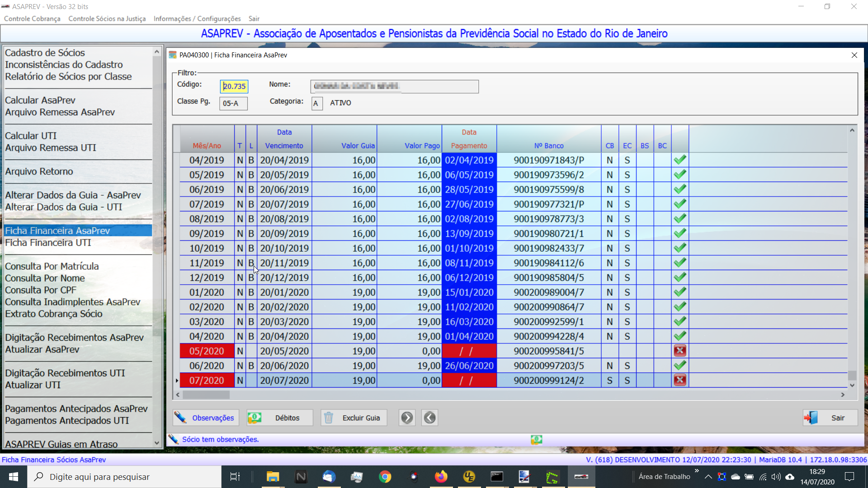Open the Controle Cobrança menu
This screenshot has height=488, width=868.
(x=32, y=19)
